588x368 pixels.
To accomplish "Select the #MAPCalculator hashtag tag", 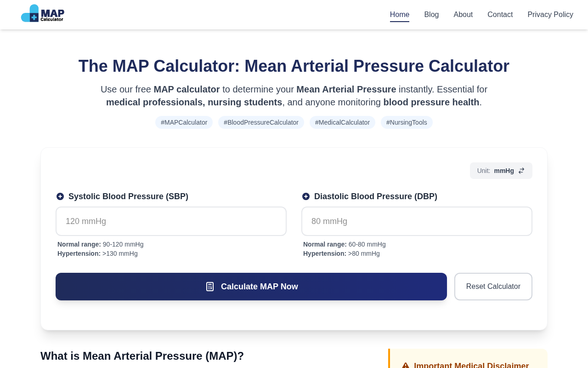I will click(x=184, y=122).
